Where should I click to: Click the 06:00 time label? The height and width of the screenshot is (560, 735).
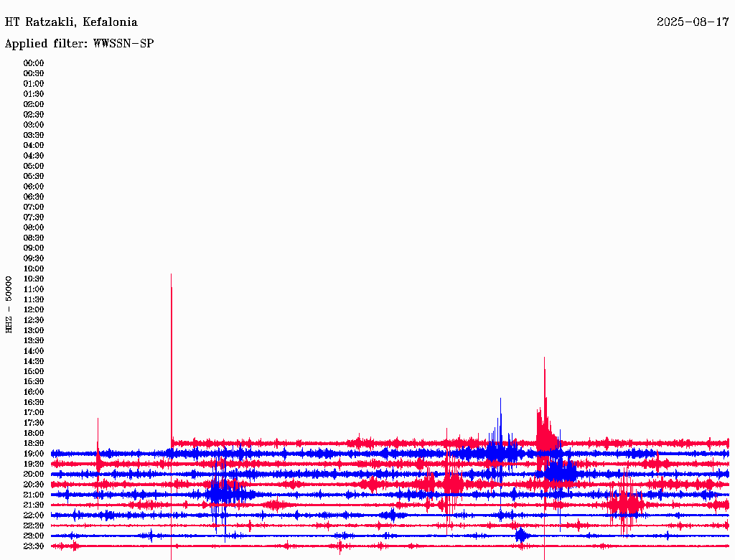(x=34, y=187)
